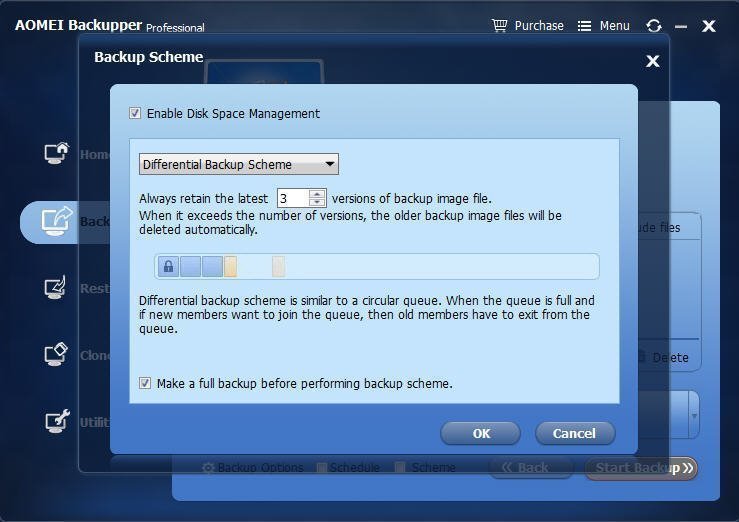Click the Start Backup button
This screenshot has height=522, width=739.
coord(641,468)
